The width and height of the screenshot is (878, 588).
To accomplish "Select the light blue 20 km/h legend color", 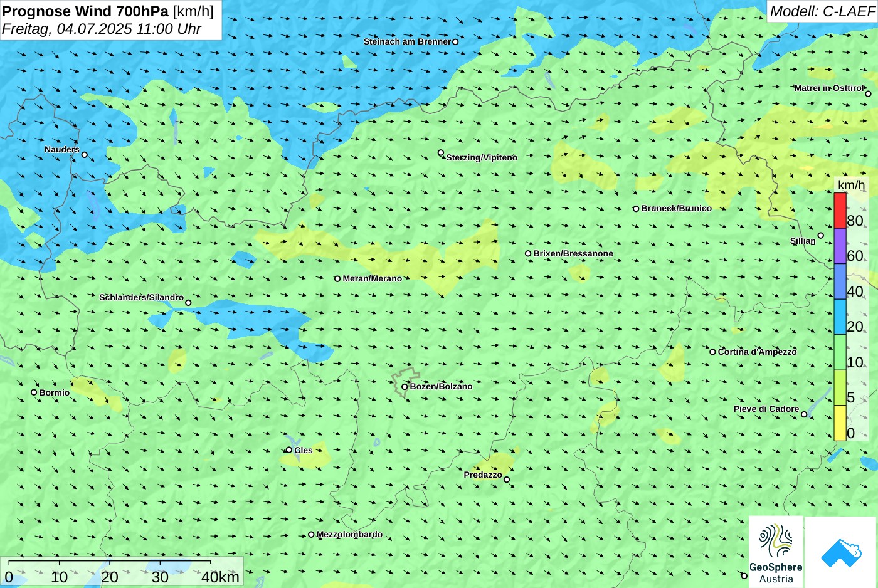I will (840, 317).
